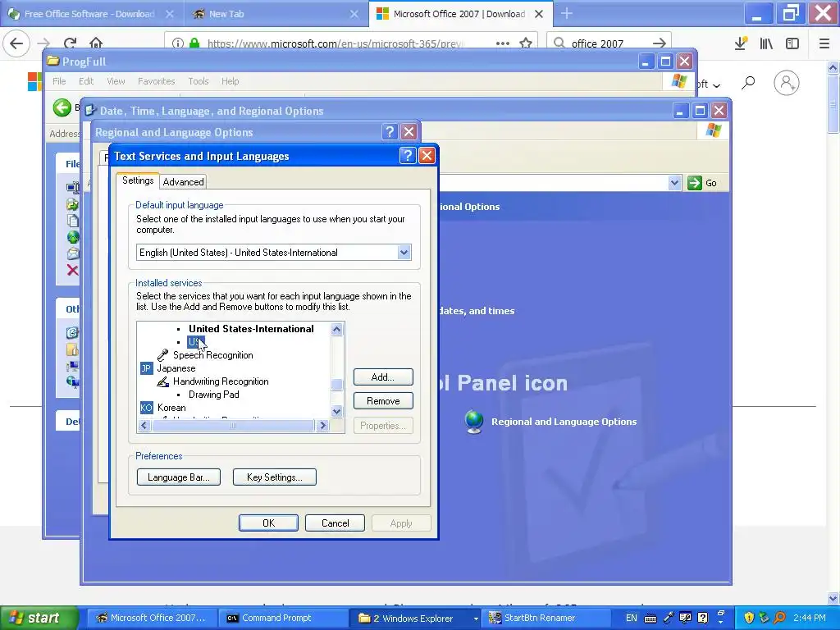Open Firefox page actions ellipsis menu
The height and width of the screenshot is (630, 840).
tap(503, 43)
